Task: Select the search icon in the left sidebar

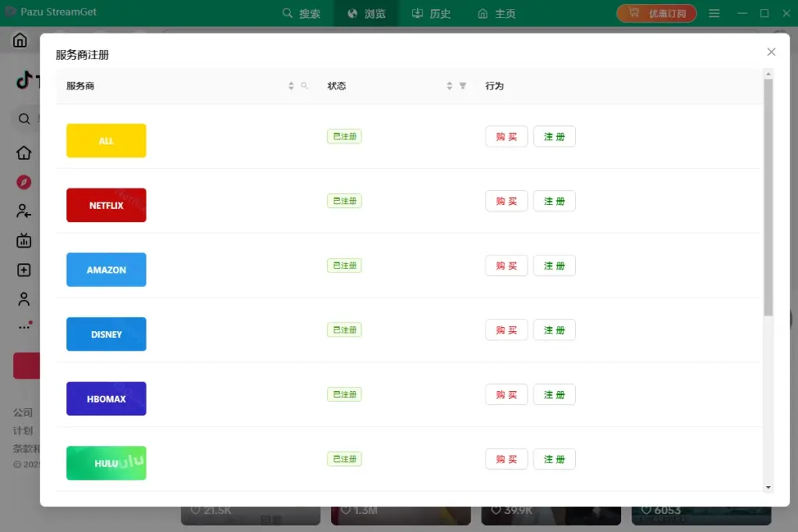Action: coord(23,118)
